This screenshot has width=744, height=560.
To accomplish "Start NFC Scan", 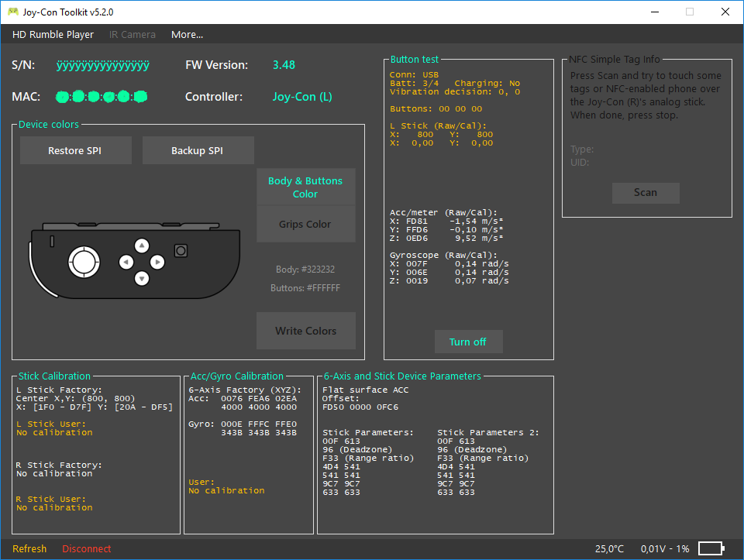I will 646,193.
